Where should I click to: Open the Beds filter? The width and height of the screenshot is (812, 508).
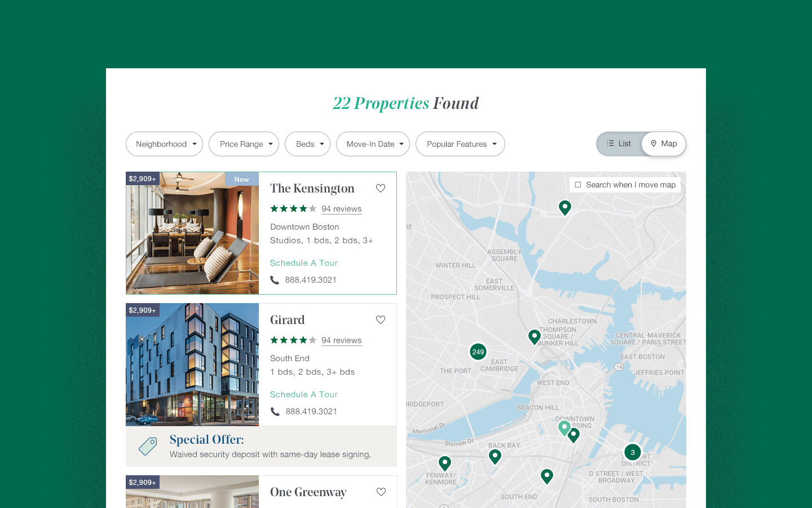[307, 144]
